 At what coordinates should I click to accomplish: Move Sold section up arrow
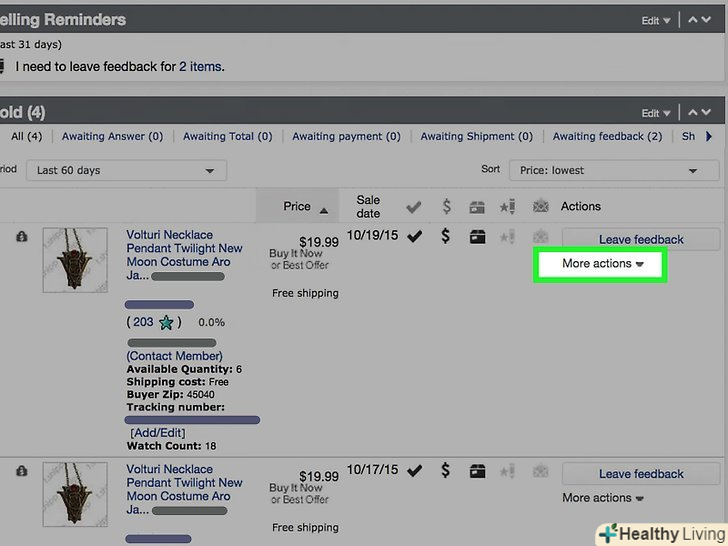click(x=692, y=112)
